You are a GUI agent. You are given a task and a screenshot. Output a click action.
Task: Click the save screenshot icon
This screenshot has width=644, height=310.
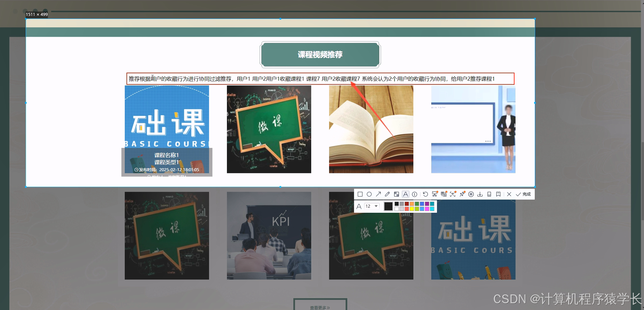tap(480, 194)
